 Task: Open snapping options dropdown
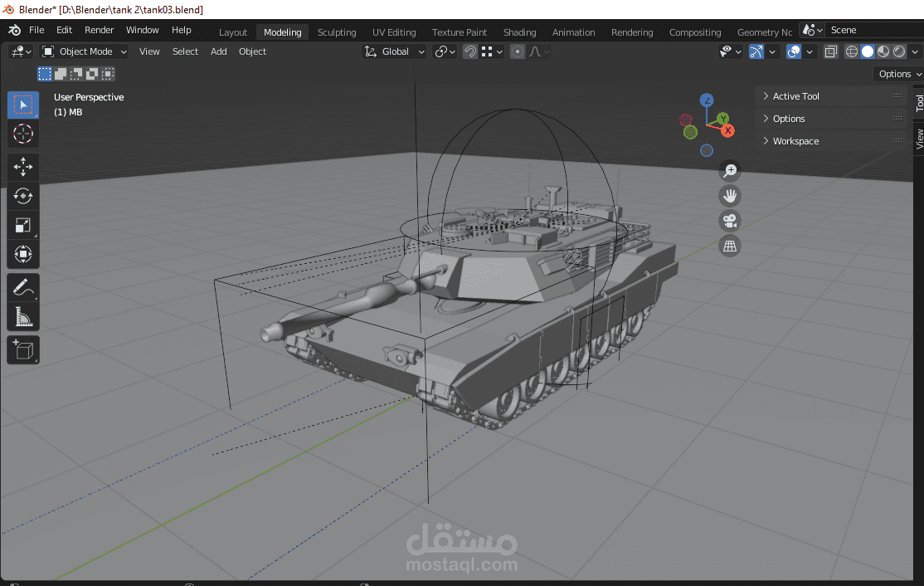[492, 52]
